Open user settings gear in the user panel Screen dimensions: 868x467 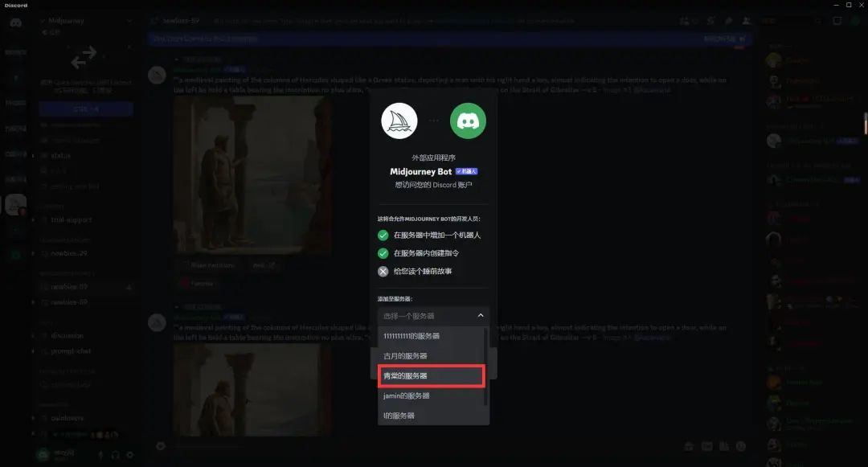[130, 455]
